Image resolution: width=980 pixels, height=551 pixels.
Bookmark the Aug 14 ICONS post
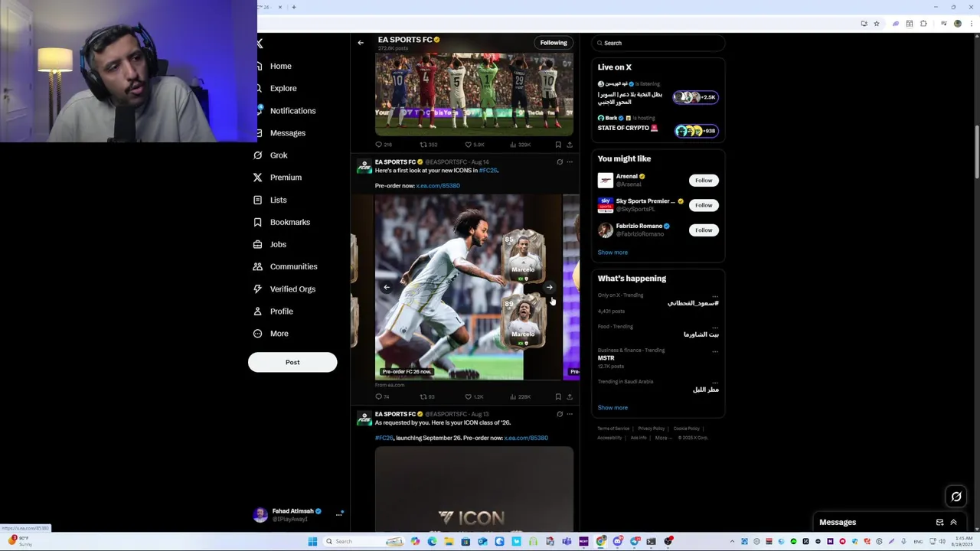(x=558, y=396)
